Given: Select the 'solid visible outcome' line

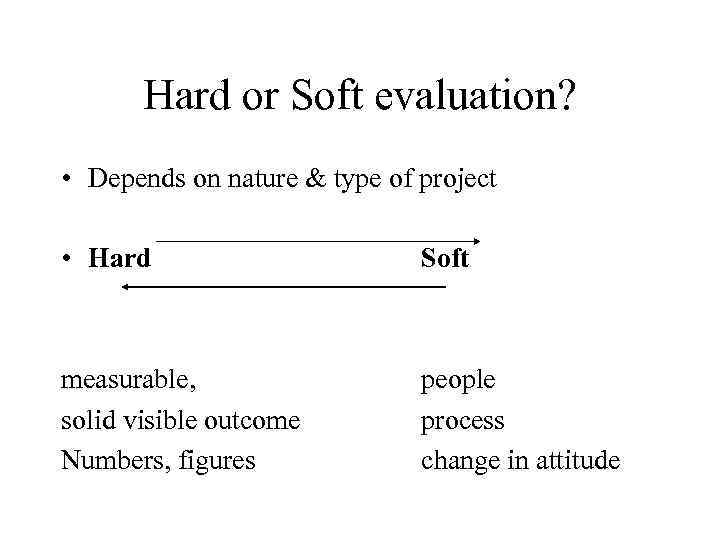Looking at the screenshot, I should coord(180,420).
